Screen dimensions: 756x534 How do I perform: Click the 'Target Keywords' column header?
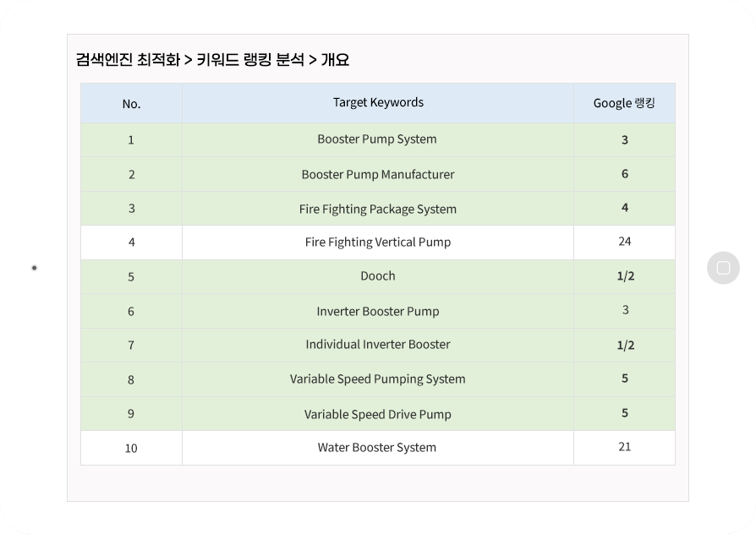(378, 102)
